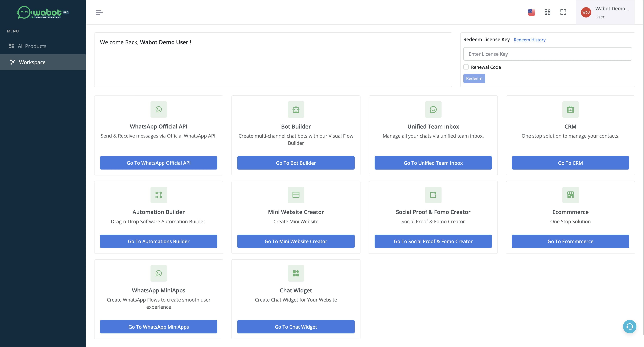Click the CRM briefcase icon
Screen dimensions: 644x347
pos(570,109)
